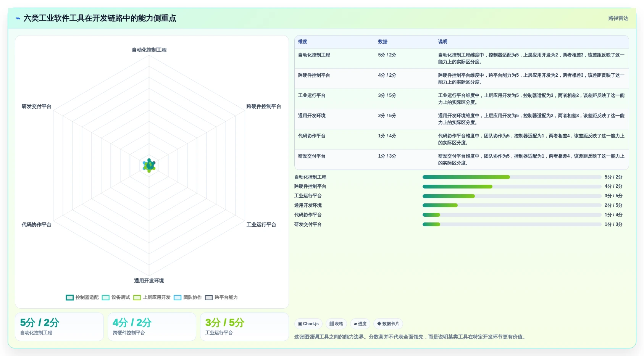Click the radar data cluster at chart center
Image resolution: width=644 pixels, height=356 pixels.
point(149,166)
